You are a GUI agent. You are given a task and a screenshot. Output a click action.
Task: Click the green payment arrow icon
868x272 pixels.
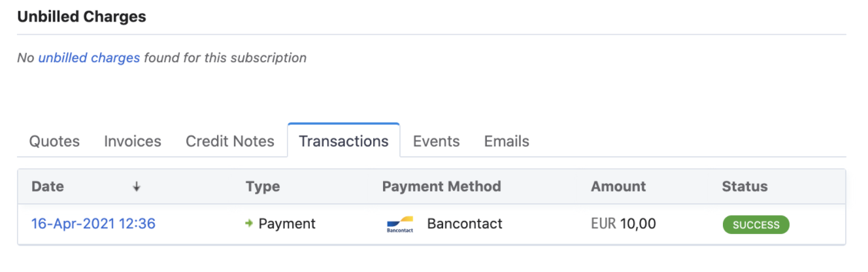[249, 224]
